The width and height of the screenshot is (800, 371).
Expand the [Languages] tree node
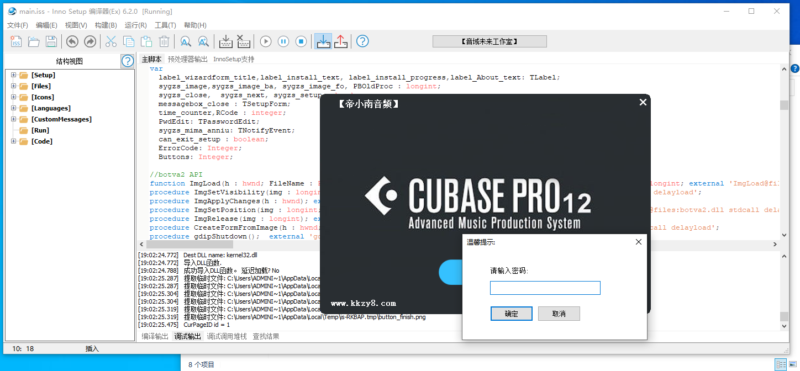pyautogui.click(x=14, y=108)
